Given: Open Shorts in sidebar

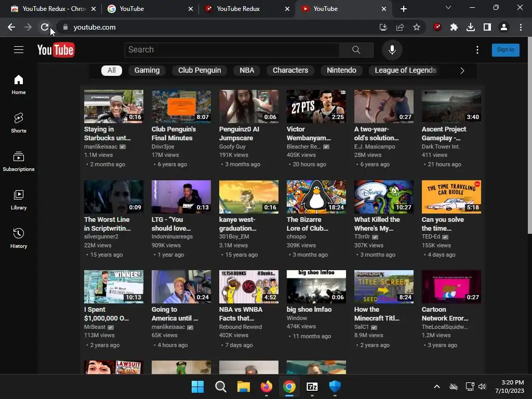Looking at the screenshot, I should [19, 123].
